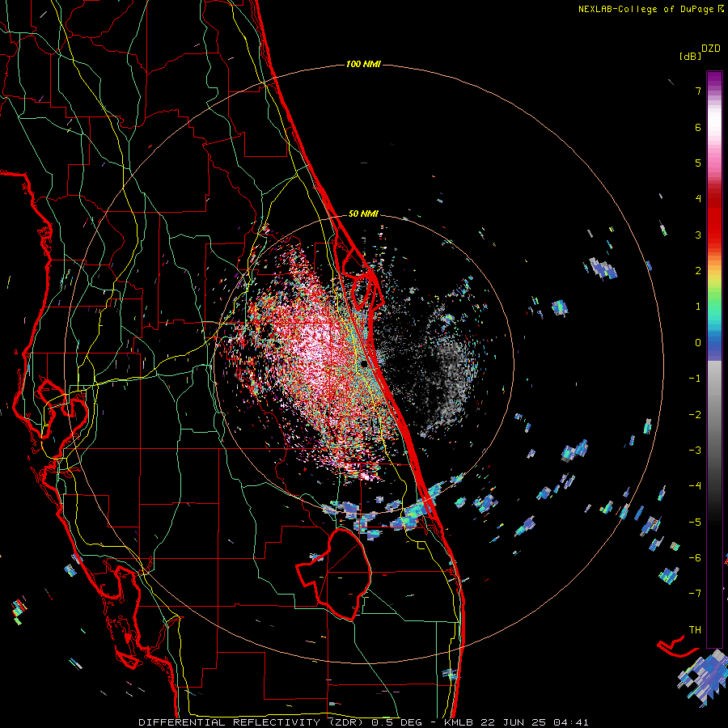Click the 5 dB scale label
728x728 pixels.
pos(698,163)
